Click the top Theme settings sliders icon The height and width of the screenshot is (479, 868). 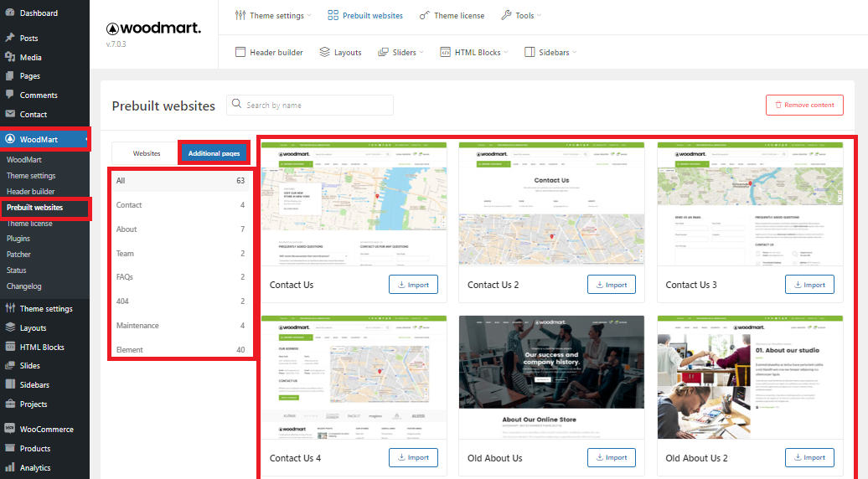pos(240,15)
